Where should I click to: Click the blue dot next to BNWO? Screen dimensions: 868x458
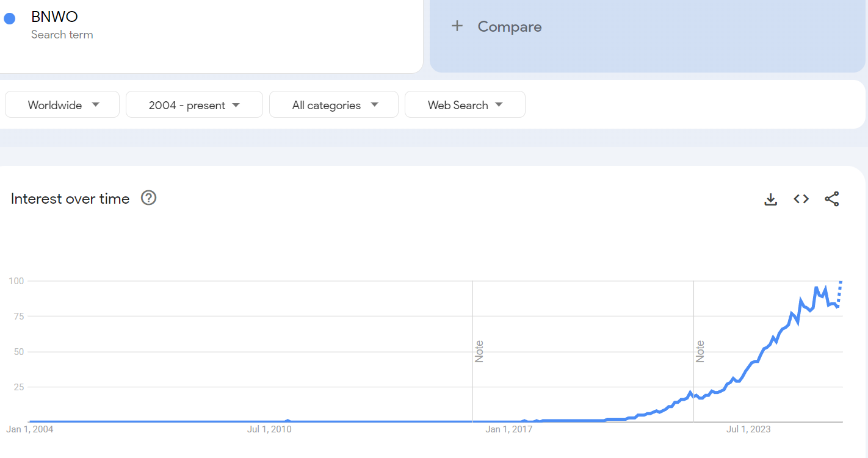pyautogui.click(x=9, y=18)
